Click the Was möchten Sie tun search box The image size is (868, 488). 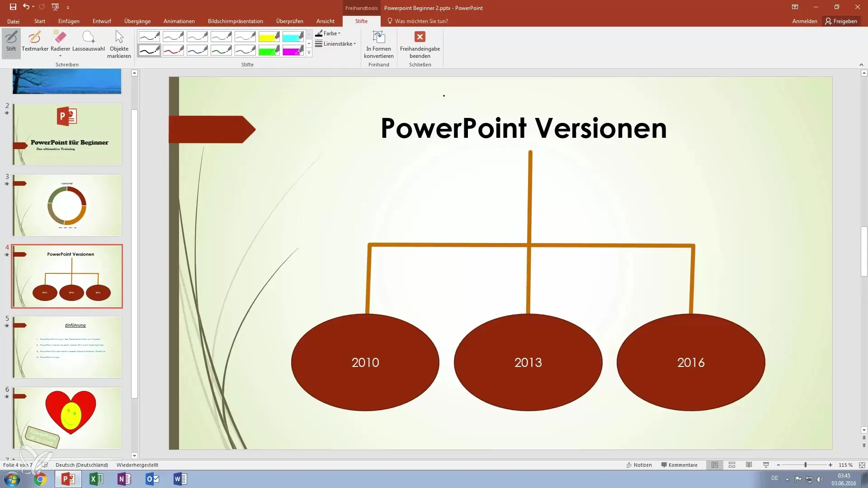pyautogui.click(x=418, y=21)
